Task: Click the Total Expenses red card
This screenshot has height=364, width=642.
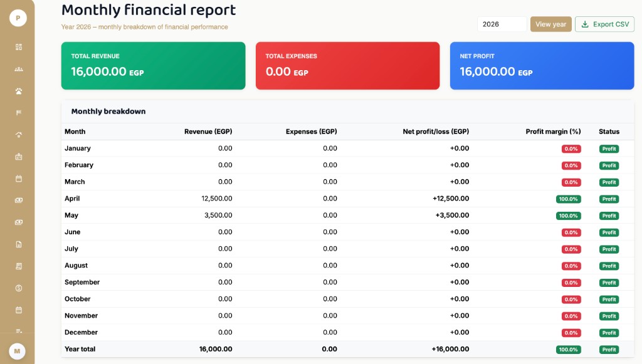Action: tap(347, 66)
